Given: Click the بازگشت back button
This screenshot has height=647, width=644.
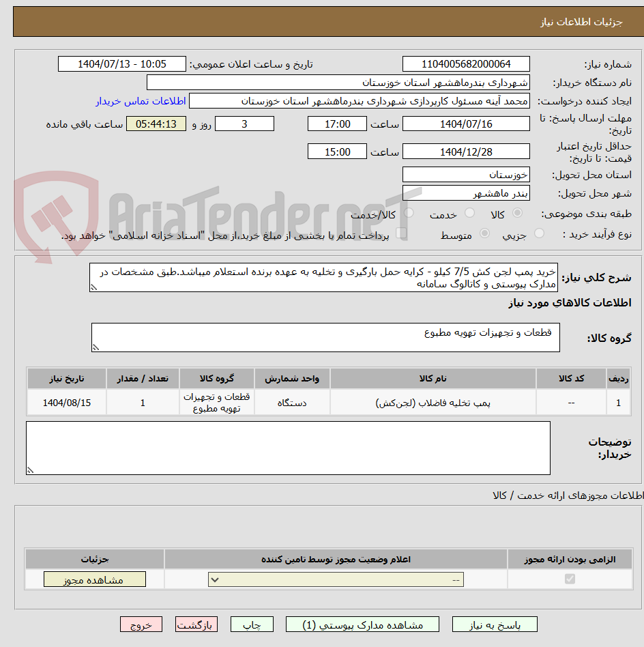Looking at the screenshot, I should [196, 624].
